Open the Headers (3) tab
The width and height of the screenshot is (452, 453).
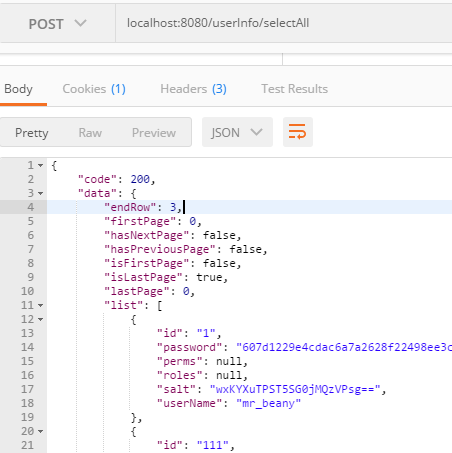click(193, 89)
